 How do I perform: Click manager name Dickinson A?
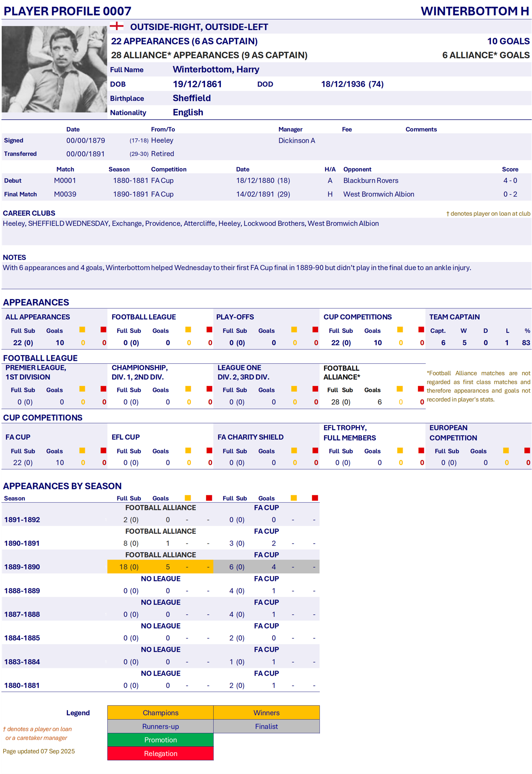(297, 141)
